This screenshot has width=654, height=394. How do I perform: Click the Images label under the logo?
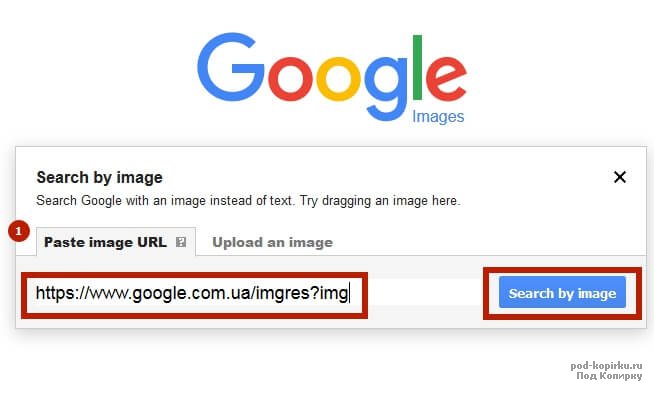click(438, 117)
